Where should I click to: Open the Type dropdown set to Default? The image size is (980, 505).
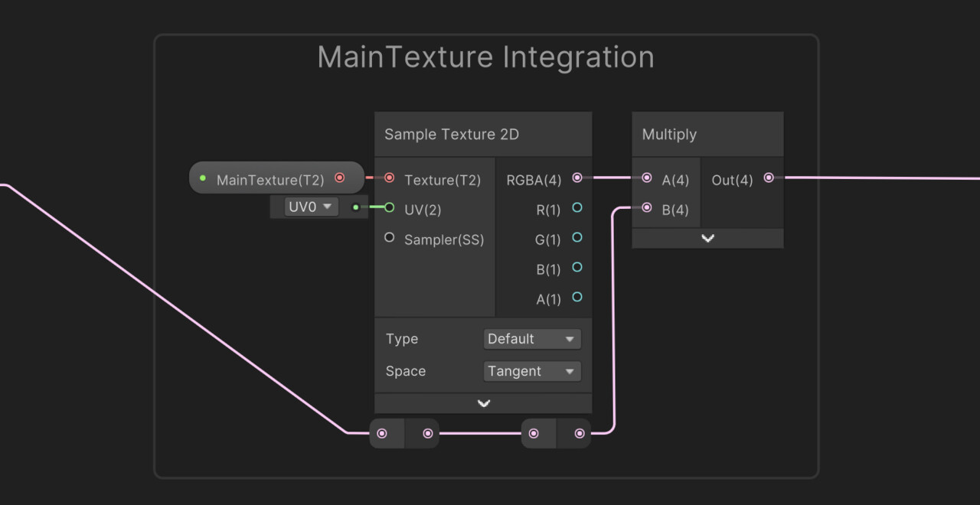click(532, 338)
